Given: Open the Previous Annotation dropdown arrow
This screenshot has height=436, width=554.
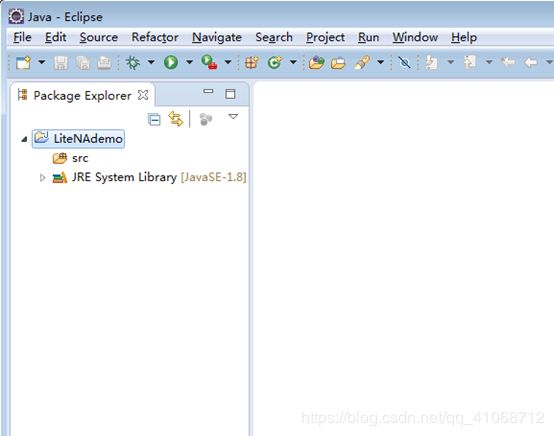Looking at the screenshot, I should pos(489,62).
